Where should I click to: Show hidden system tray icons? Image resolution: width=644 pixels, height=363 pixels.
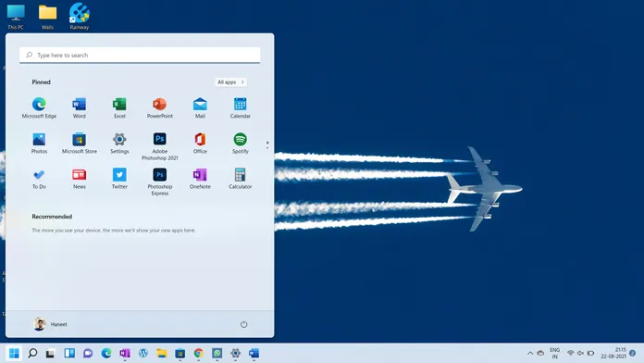coord(530,353)
